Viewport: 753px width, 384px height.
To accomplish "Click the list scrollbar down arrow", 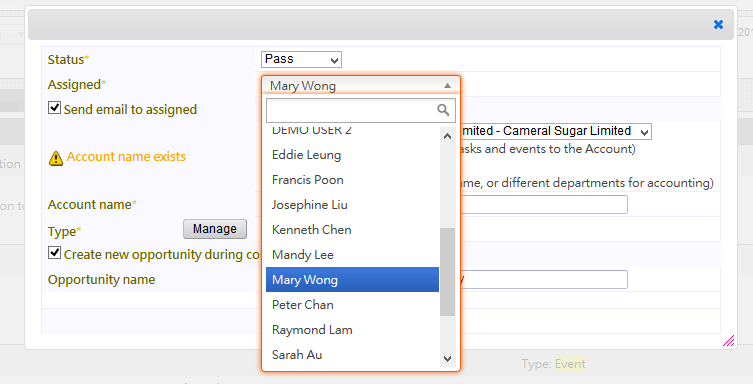I will pos(448,359).
